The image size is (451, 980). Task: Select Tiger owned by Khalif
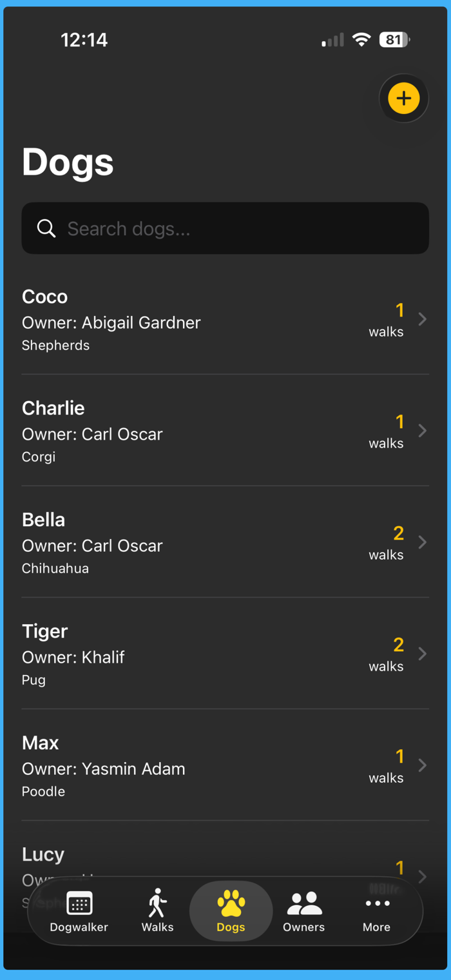pos(225,654)
